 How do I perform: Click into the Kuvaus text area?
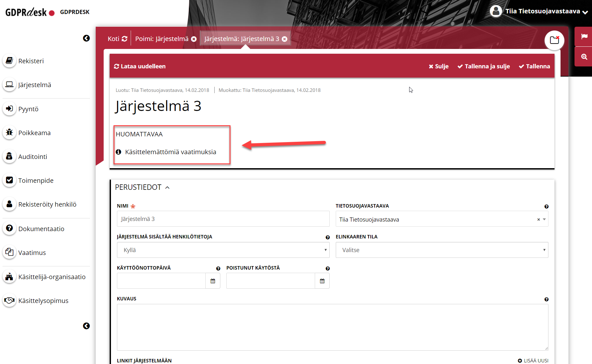point(332,327)
